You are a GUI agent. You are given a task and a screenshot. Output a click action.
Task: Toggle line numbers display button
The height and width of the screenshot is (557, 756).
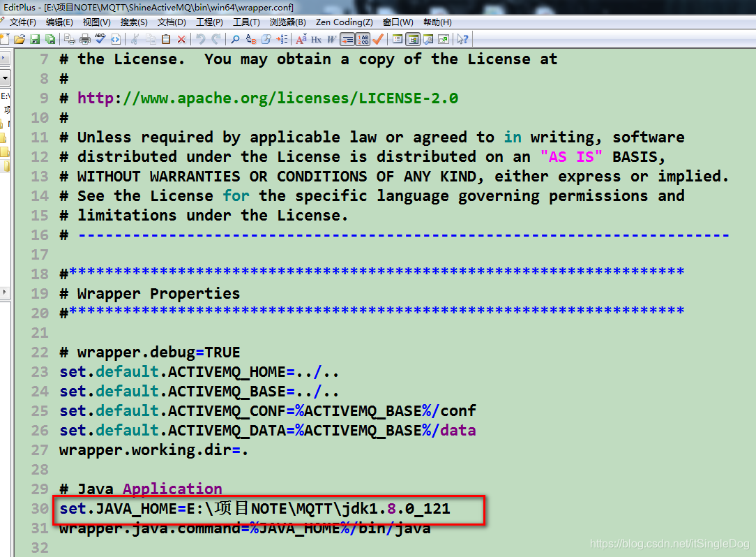(x=363, y=39)
